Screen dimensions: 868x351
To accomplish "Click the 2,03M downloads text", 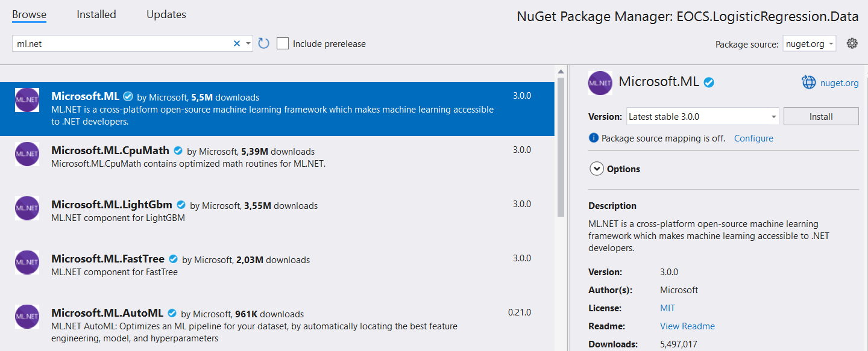I will click(274, 260).
